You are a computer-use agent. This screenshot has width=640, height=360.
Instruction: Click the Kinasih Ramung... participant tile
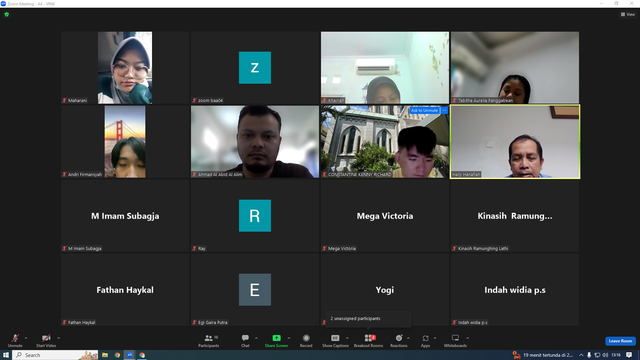click(x=515, y=216)
